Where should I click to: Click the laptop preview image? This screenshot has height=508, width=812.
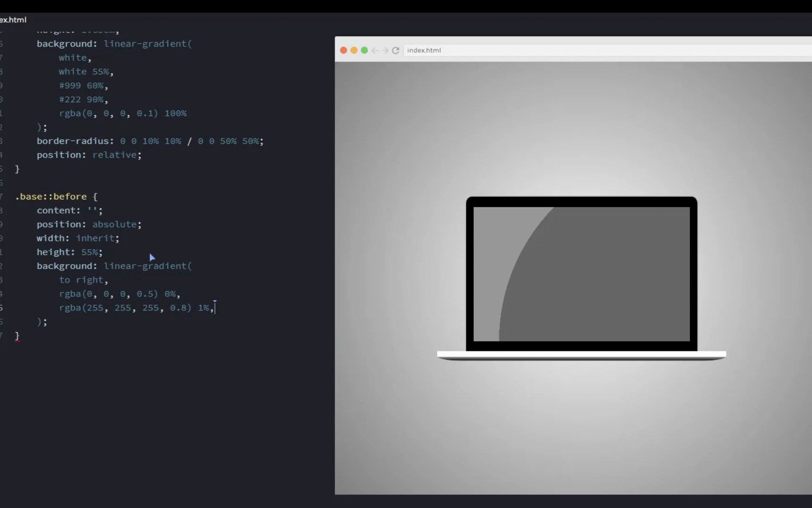pyautogui.click(x=581, y=274)
